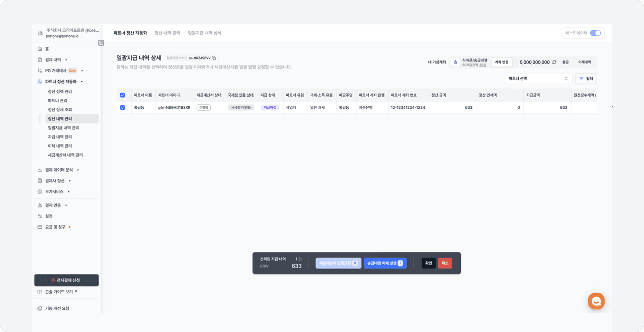This screenshot has width=644, height=332.
Task: Click the 홈 home icon in sidebar
Action: click(x=40, y=49)
